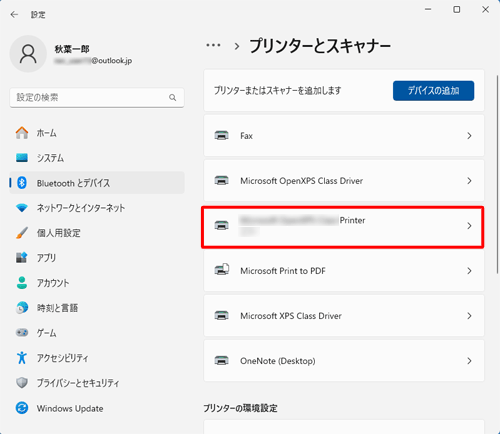The image size is (500, 434).
Task: Open アクセシビリティ settings section
Action: pos(97,358)
